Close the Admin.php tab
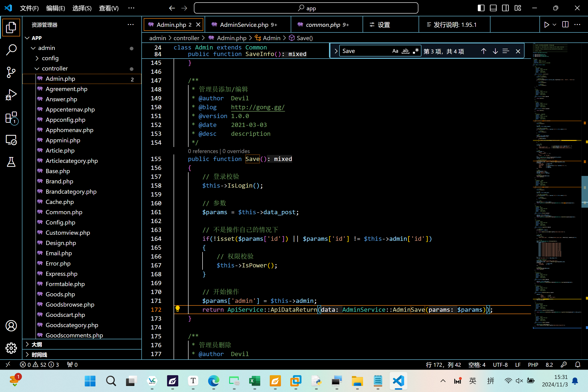This screenshot has width=588, height=392. (198, 25)
